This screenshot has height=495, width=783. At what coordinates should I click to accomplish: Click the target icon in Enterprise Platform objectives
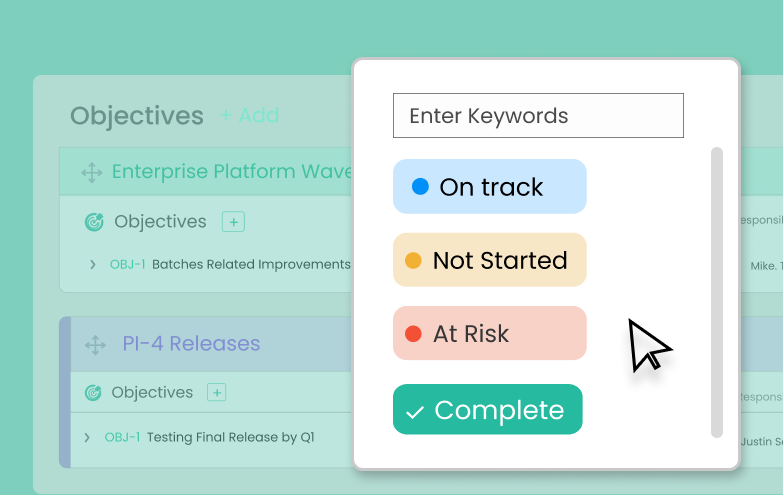[94, 222]
